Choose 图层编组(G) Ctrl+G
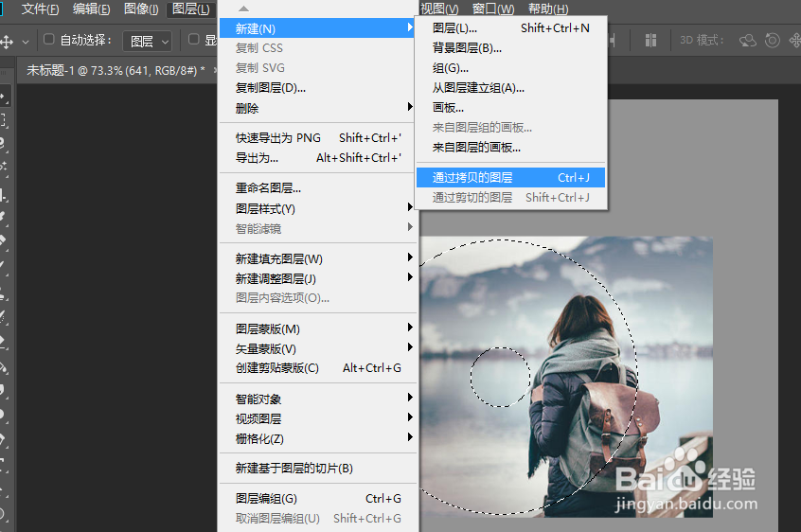 [x=316, y=498]
